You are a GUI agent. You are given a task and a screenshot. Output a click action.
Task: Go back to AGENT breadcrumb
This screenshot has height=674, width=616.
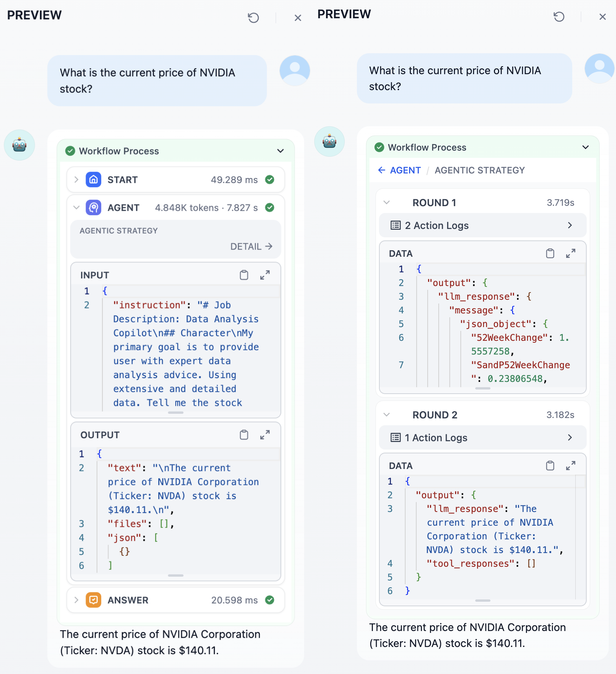400,170
